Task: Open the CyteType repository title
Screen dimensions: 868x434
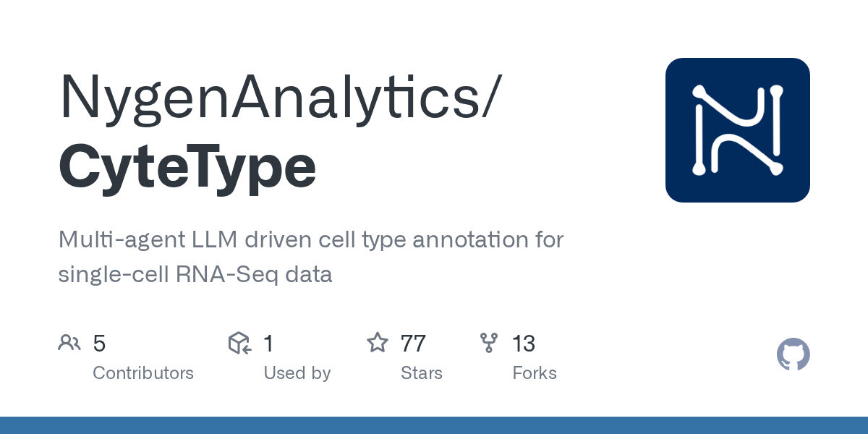Action: pyautogui.click(x=187, y=166)
